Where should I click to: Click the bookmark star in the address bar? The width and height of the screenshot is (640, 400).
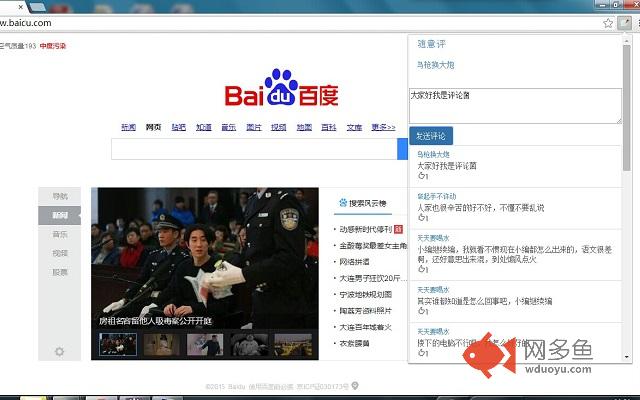click(x=608, y=23)
